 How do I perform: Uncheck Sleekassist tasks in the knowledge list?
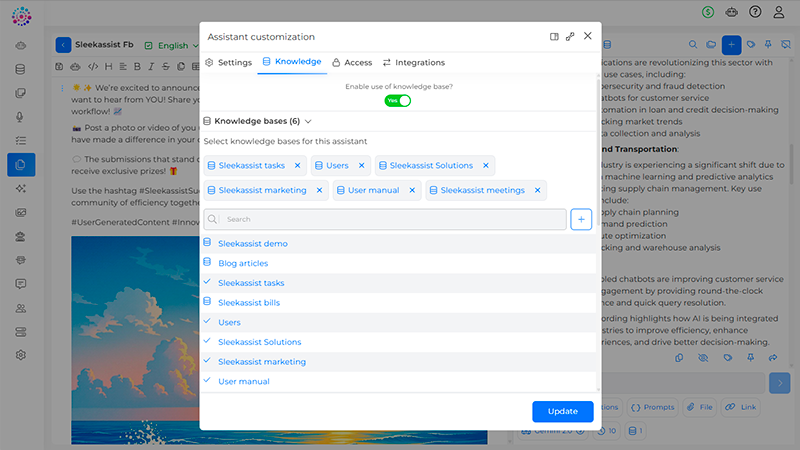click(399, 283)
